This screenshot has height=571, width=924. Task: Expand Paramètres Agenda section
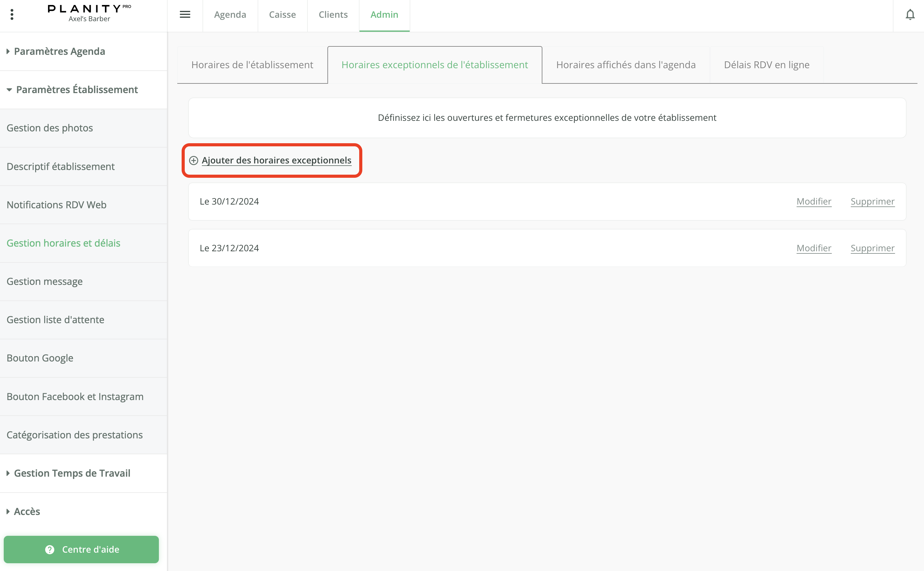(59, 51)
